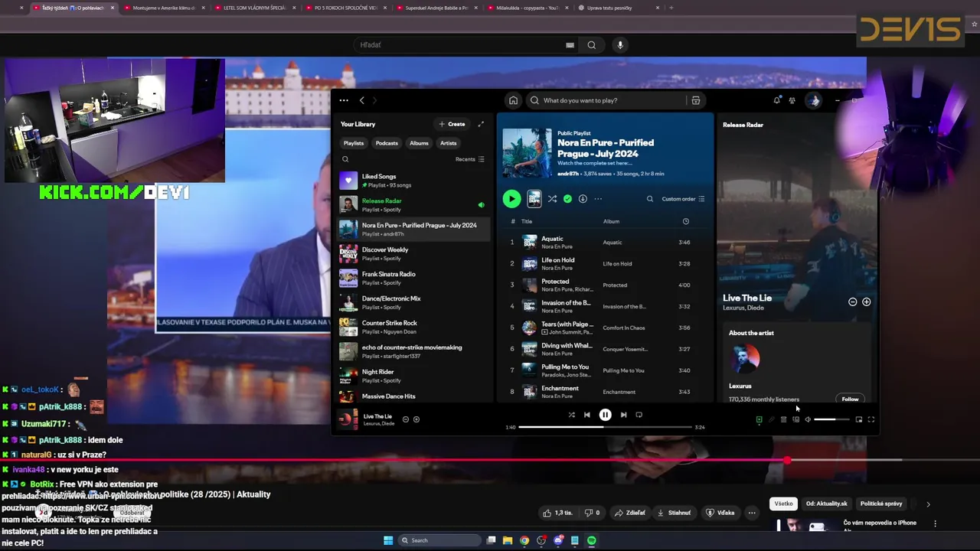The image size is (980, 551).
Task: Open Frank Sinatra Radio playlist
Action: click(413, 279)
